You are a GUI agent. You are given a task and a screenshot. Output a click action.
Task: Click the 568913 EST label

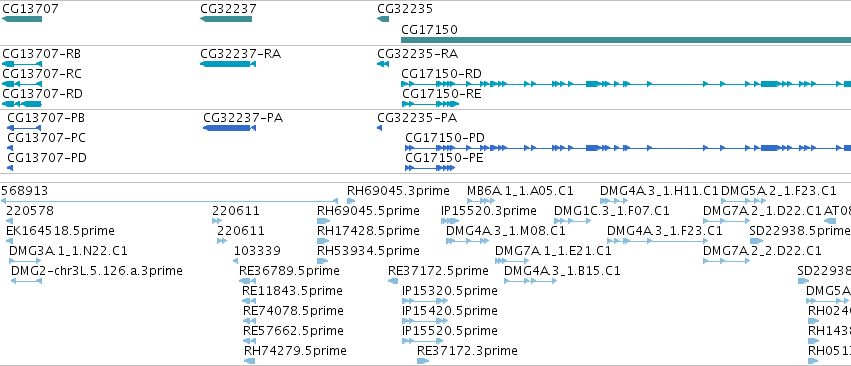(x=24, y=191)
